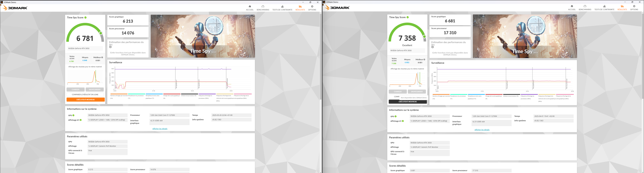This screenshot has height=173, width=644.
Task: Click left window vertical scrollbar
Action: [x=321, y=56]
